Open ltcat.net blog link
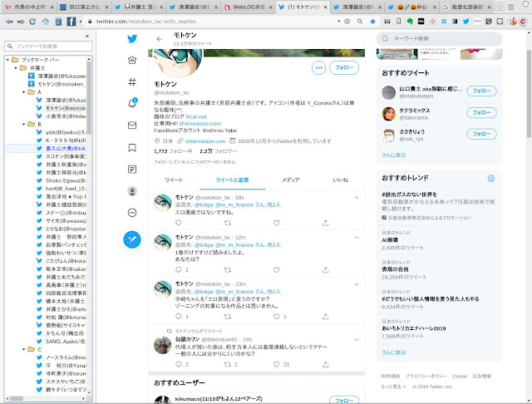The width and height of the screenshot is (532, 404). tap(196, 116)
